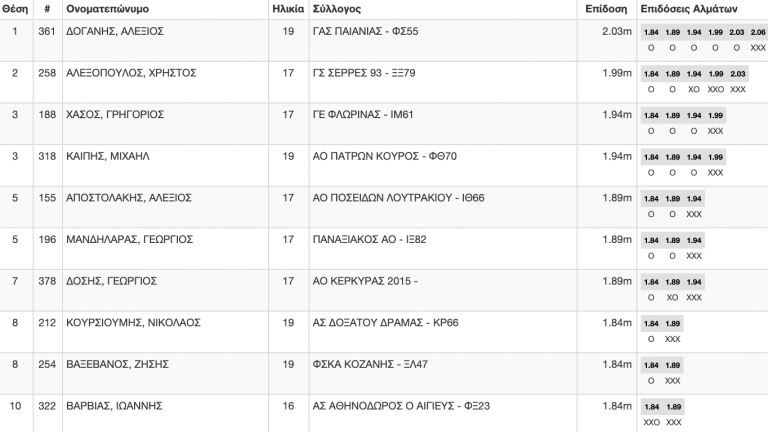Click the Σύλλογος column header
Viewport: 768px width, 432px height.
point(337,9)
